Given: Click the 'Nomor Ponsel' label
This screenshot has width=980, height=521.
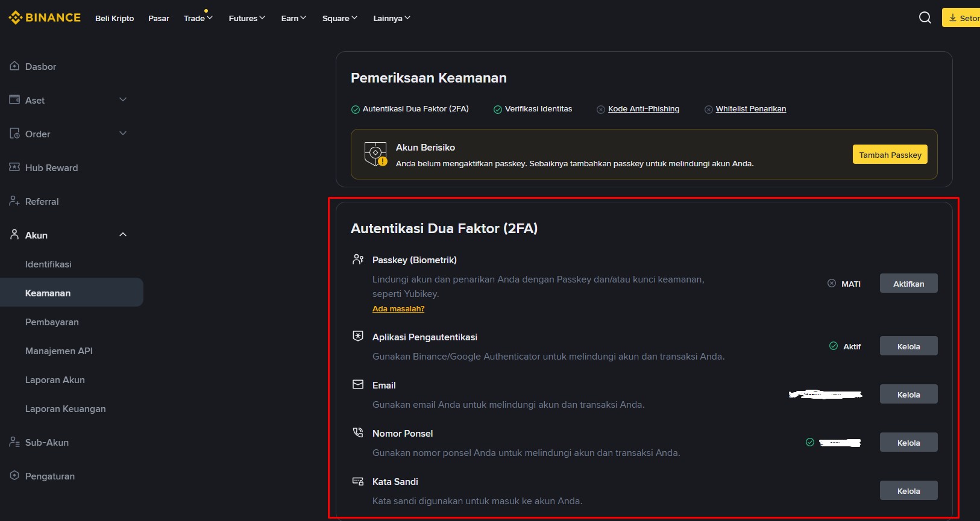Looking at the screenshot, I should click(x=403, y=433).
